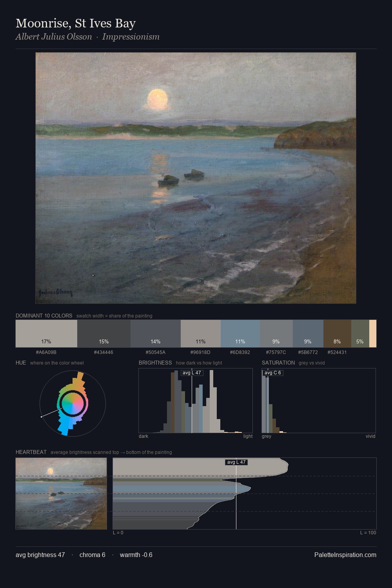
Task: Open the PaletteInspiration.com link
Action: [x=345, y=555]
